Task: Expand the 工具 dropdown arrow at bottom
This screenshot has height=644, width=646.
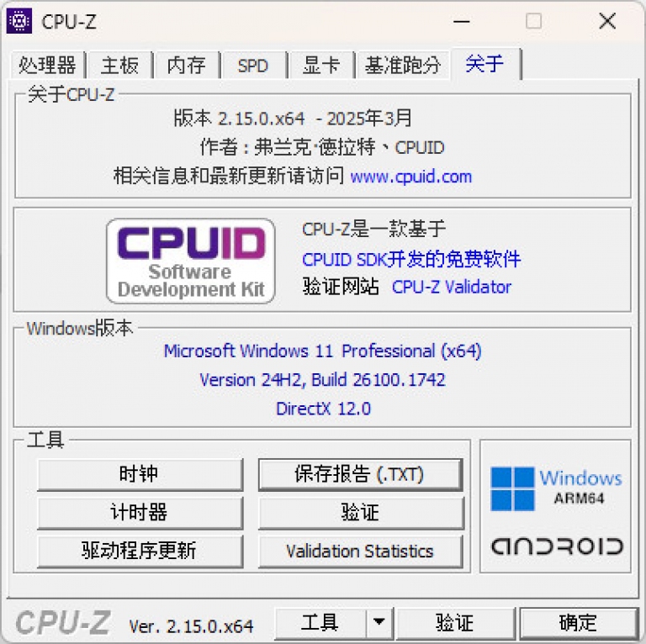Action: pyautogui.click(x=379, y=622)
